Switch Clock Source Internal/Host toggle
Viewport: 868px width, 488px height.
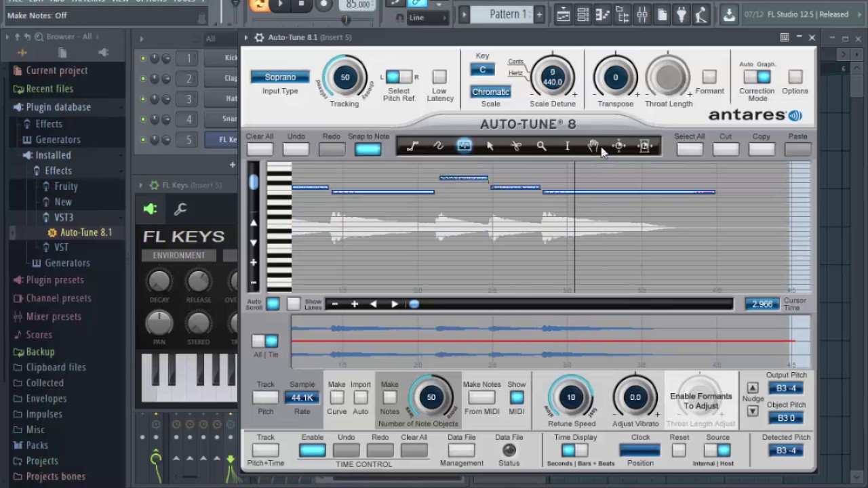[x=717, y=450]
